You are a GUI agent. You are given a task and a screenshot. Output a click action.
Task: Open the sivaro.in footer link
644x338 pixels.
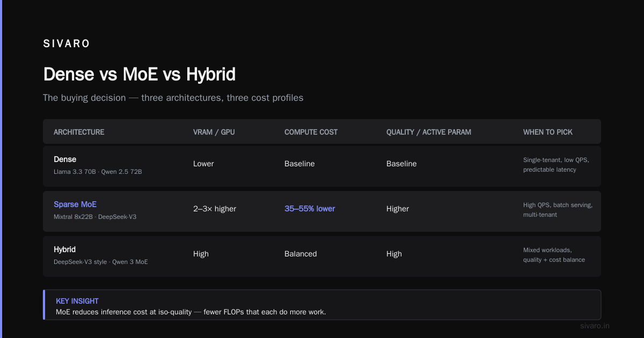(x=595, y=326)
